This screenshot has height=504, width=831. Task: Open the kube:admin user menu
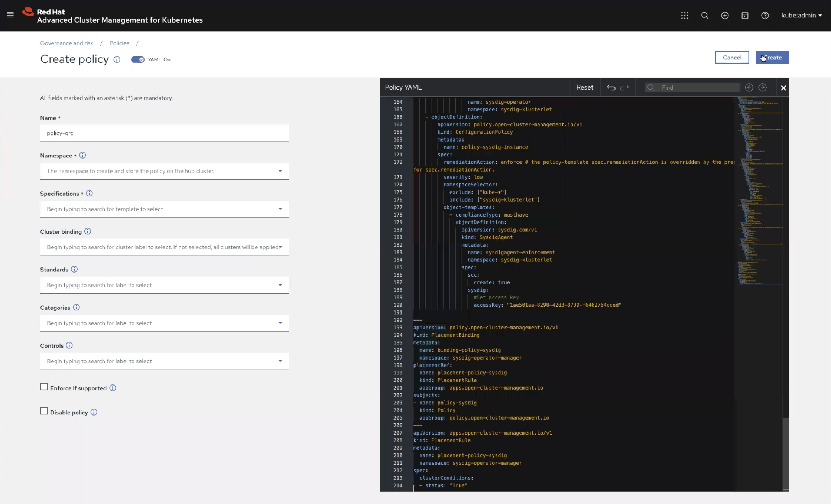[801, 15]
